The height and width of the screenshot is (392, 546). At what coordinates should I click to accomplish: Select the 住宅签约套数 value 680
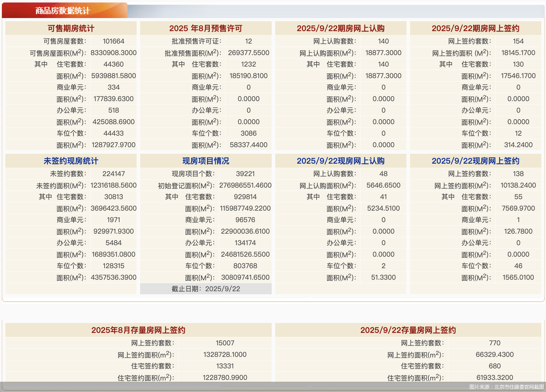[x=494, y=366]
